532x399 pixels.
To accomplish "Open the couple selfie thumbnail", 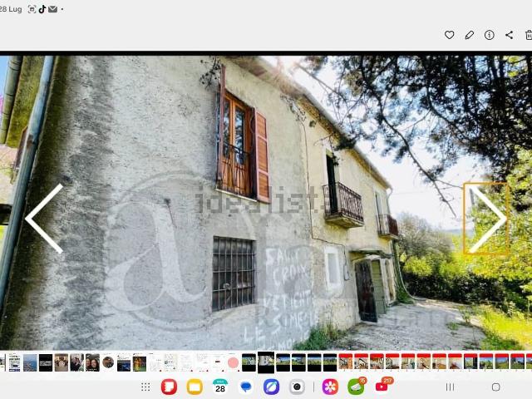I will point(92,362).
